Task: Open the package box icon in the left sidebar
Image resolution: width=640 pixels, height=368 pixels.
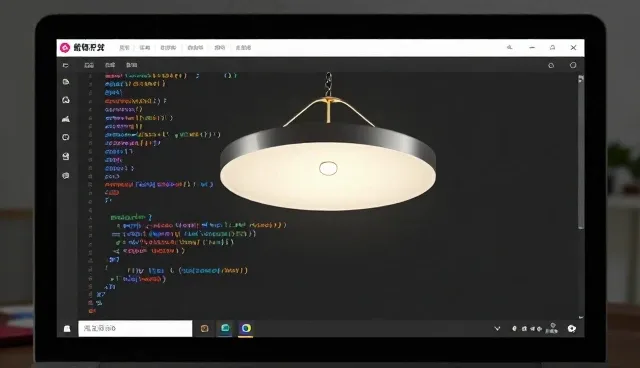Action: click(x=66, y=156)
